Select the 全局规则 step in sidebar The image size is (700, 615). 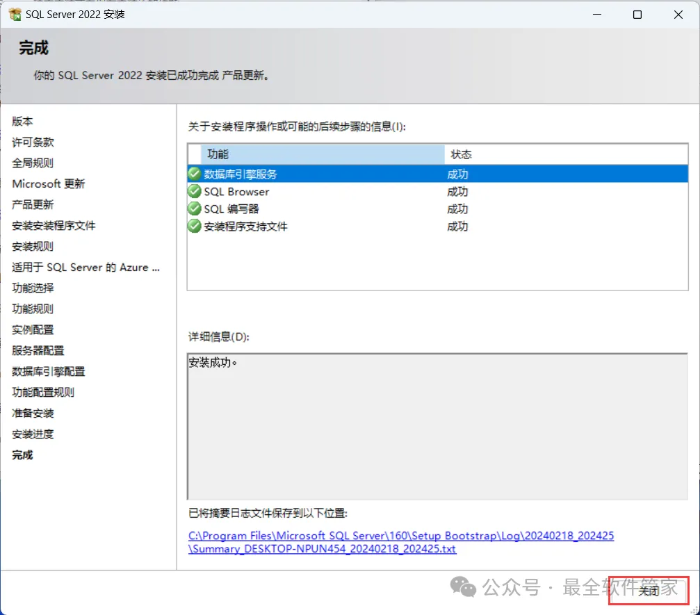coord(33,163)
